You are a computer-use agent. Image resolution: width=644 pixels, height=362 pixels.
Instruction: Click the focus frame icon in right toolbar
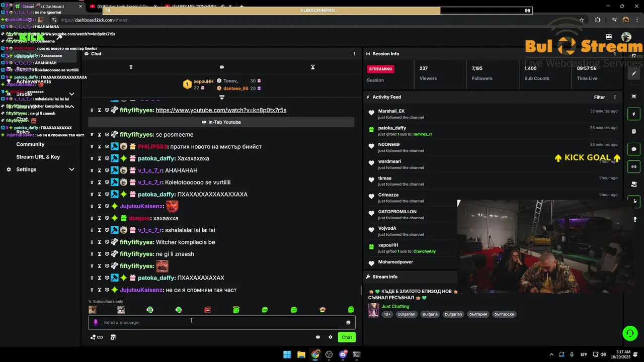(x=634, y=96)
